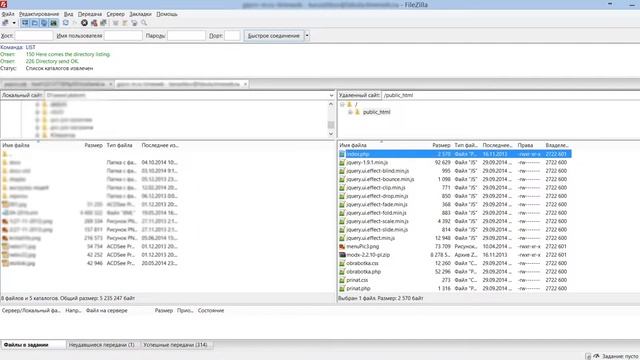The image size is (640, 360).
Task: Open the Редактирование menu
Action: point(39,14)
